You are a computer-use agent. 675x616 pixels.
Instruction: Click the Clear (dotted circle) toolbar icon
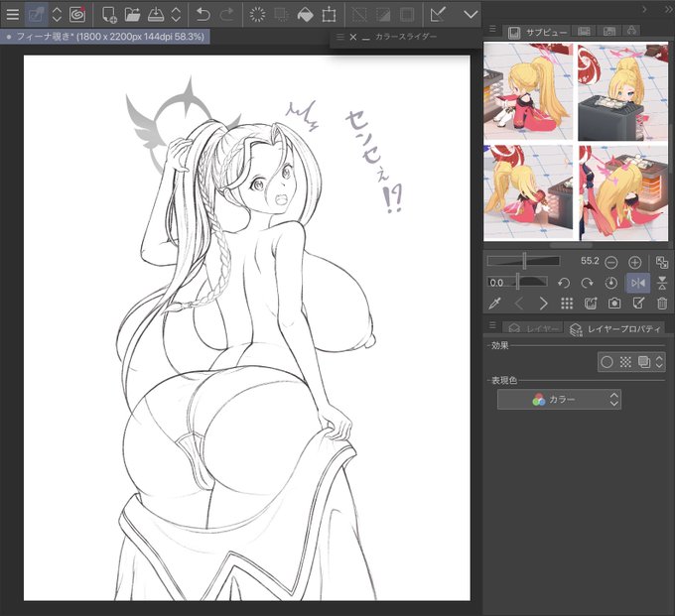257,15
